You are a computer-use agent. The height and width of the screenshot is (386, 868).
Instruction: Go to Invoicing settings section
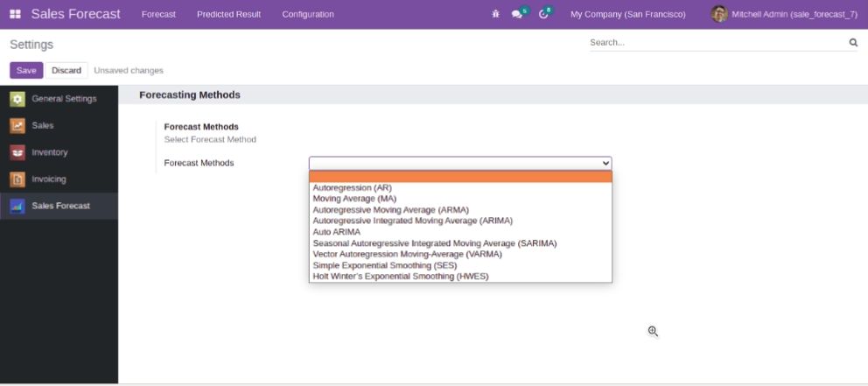(49, 179)
